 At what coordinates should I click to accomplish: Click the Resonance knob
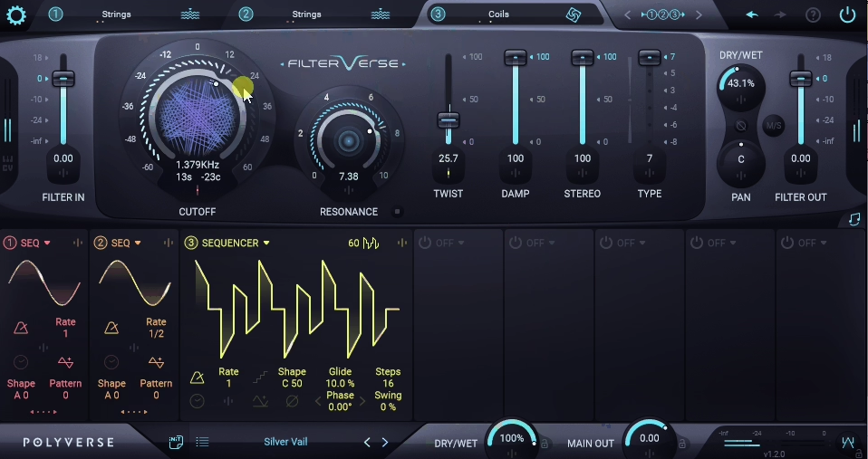[x=348, y=140]
